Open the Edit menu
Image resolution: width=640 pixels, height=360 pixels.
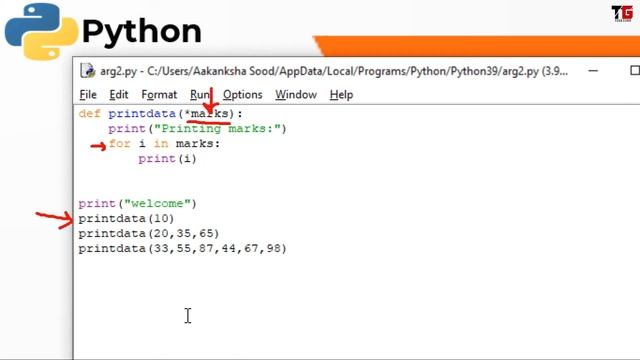119,95
